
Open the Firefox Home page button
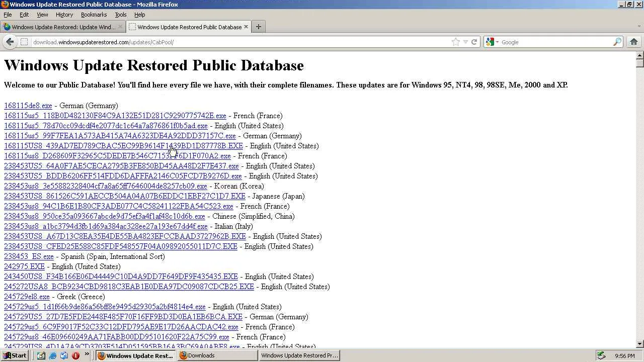point(634,42)
